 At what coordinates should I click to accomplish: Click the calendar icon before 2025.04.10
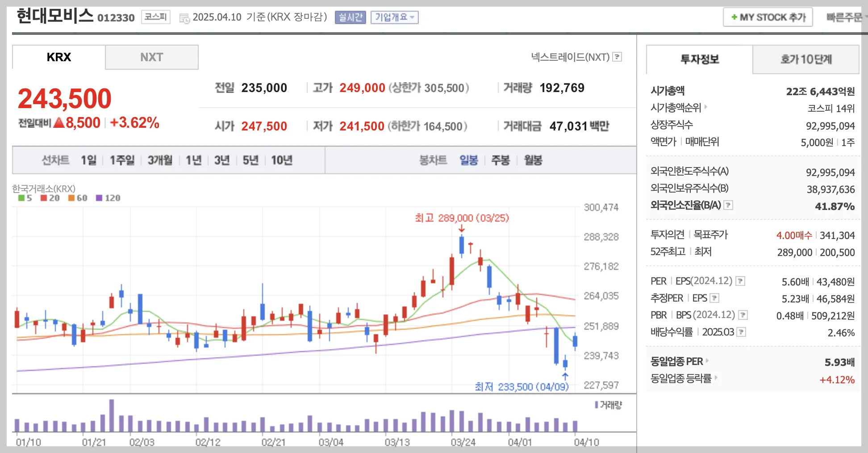pyautogui.click(x=184, y=18)
